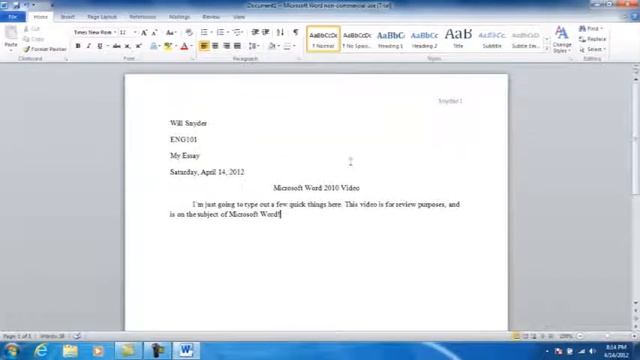Image resolution: width=640 pixels, height=360 pixels.
Task: Click the Undo arrow in Quick Access Toolbar
Action: click(27, 5)
